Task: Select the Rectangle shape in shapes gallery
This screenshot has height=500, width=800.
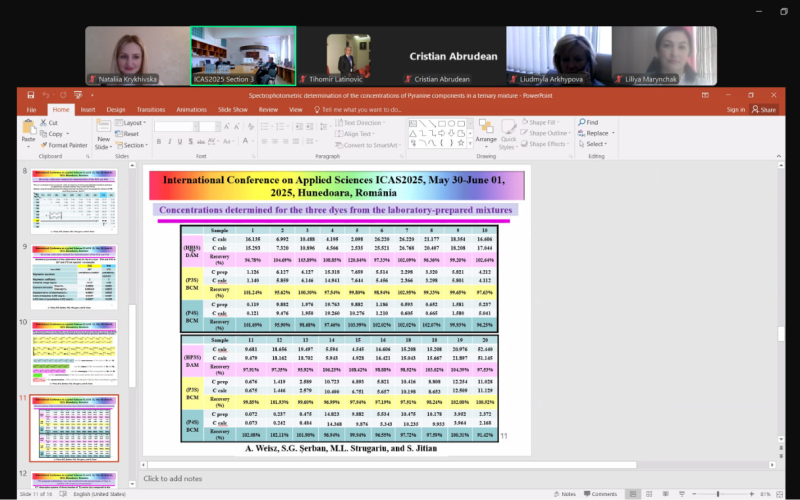Action: pos(442,123)
